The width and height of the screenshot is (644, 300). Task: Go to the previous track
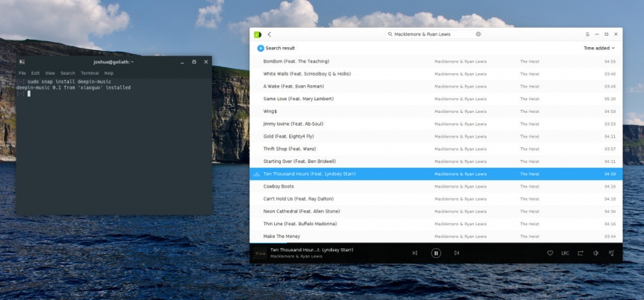pyautogui.click(x=415, y=253)
